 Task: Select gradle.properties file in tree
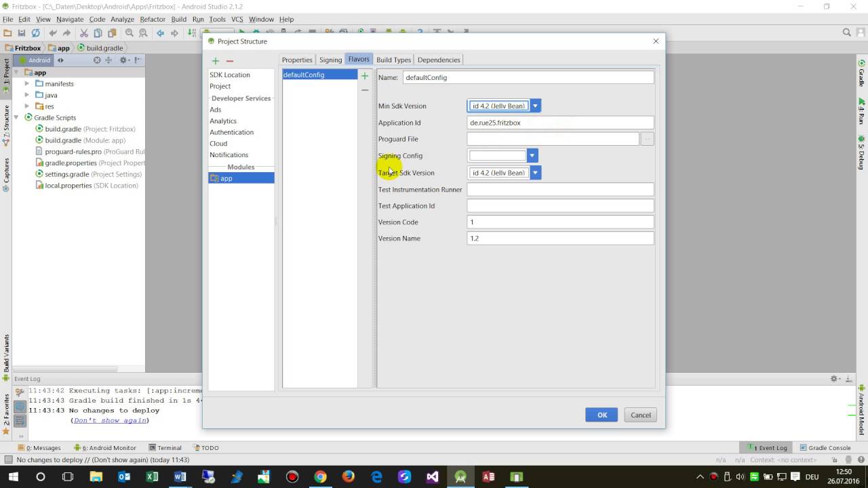click(x=90, y=163)
